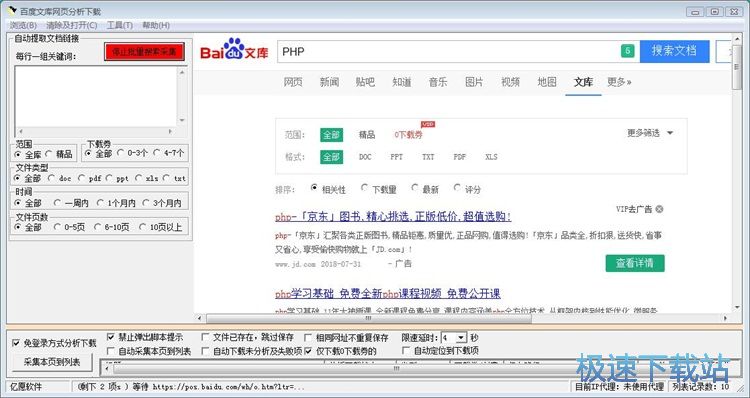This screenshot has height=398, width=750.
Task: Click the 采集本页到列表 button
Action: (52, 362)
